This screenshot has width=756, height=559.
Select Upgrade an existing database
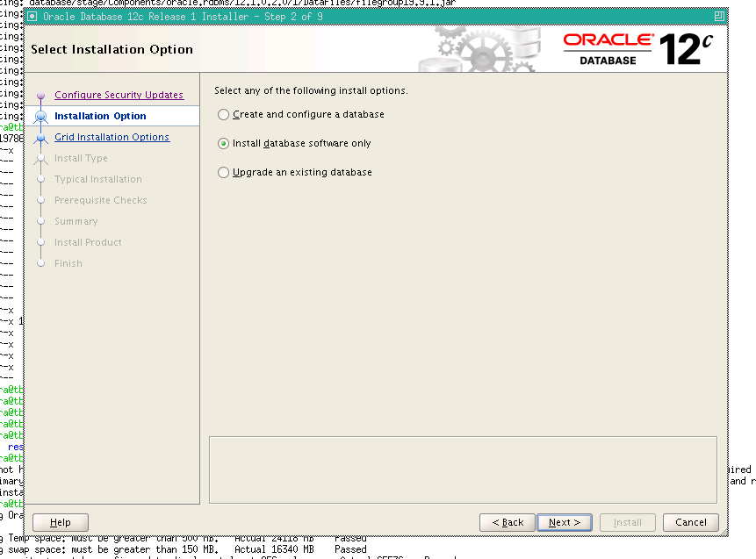(x=223, y=172)
